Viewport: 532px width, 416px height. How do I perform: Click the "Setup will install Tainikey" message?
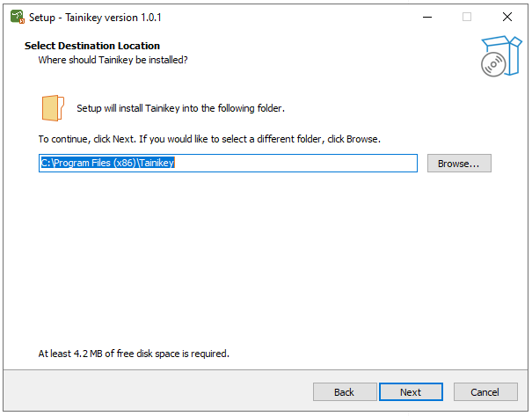[180, 108]
